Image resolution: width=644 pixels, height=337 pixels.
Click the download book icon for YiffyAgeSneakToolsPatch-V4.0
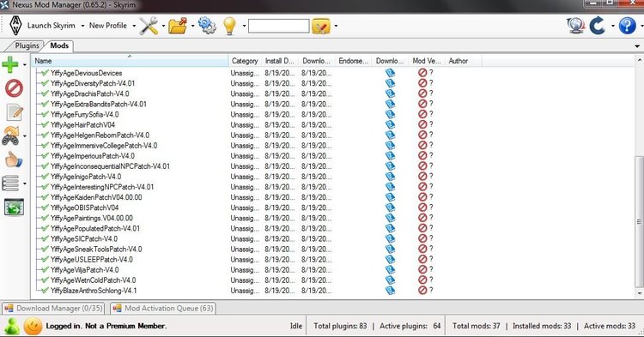pyautogui.click(x=390, y=249)
